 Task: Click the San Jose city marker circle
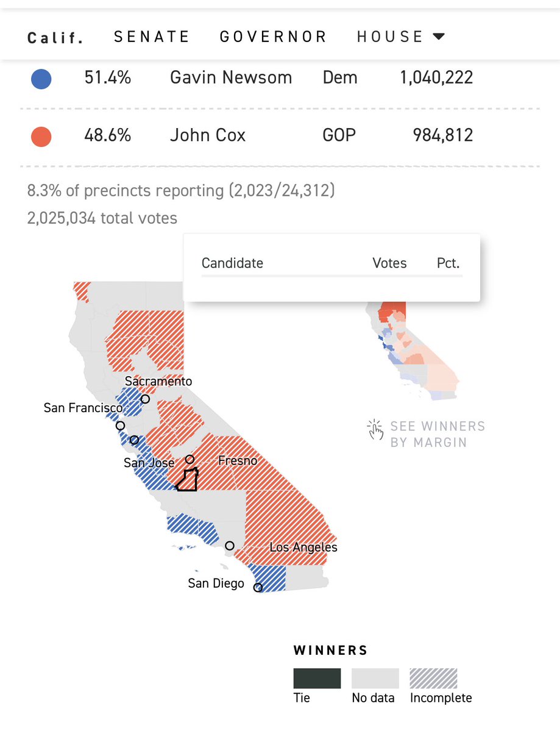click(x=135, y=440)
